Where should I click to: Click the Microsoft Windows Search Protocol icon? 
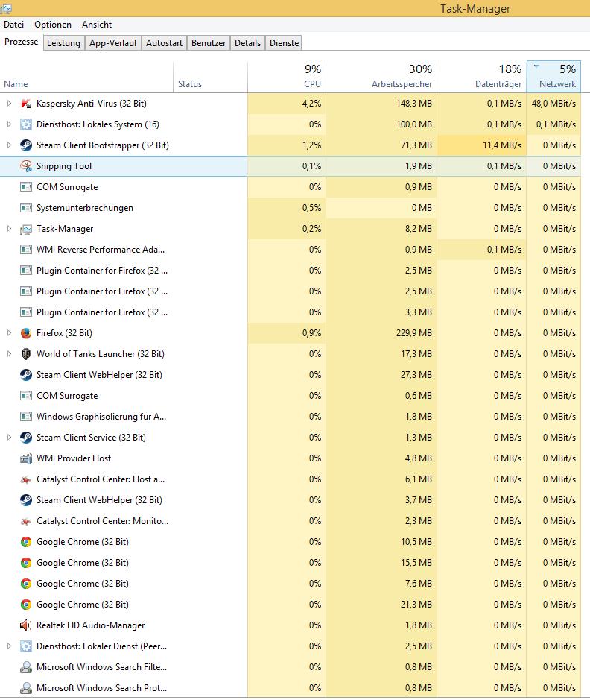pos(26,688)
